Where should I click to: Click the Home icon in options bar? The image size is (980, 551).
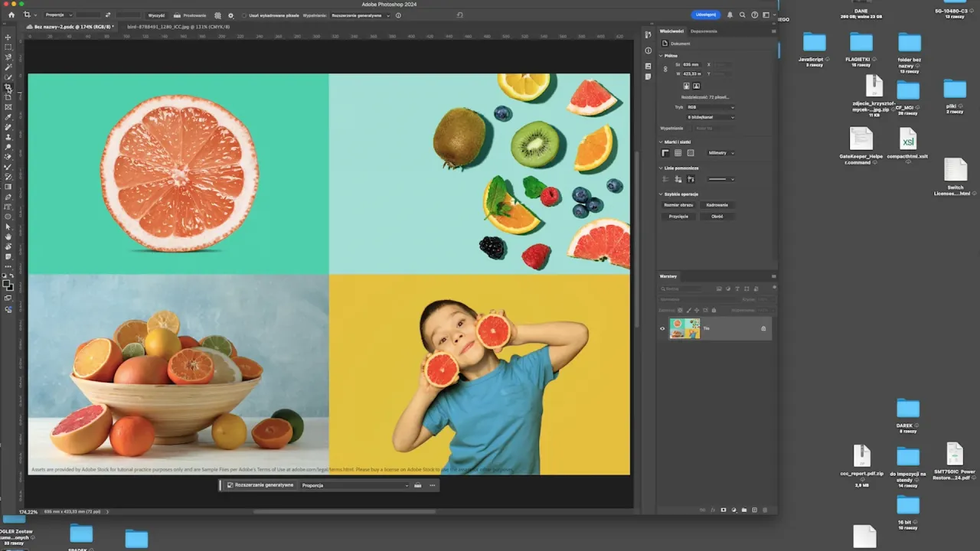click(11, 15)
